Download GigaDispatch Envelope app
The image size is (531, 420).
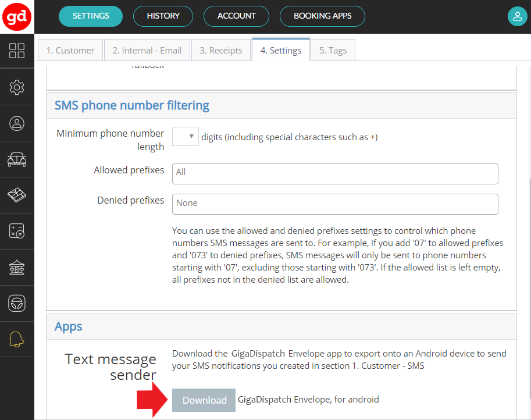coord(204,400)
